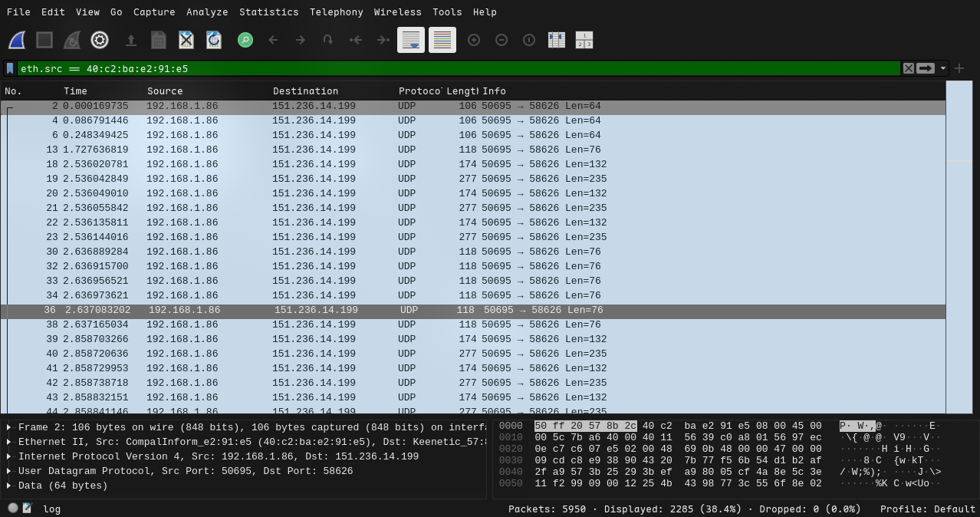Viewport: 980px width, 517px height.
Task: Toggle packet list colorization
Action: click(x=442, y=40)
